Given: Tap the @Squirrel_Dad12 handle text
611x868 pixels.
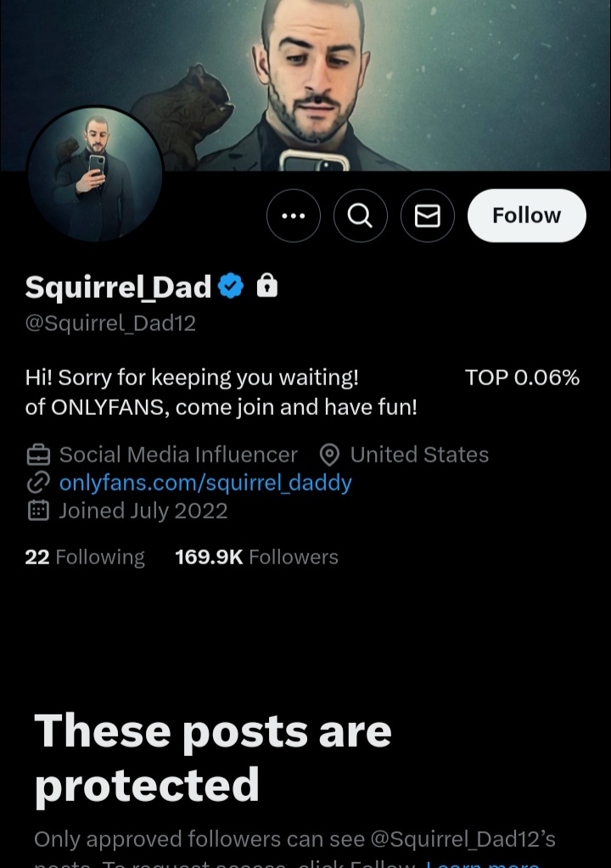Looking at the screenshot, I should coord(110,323).
